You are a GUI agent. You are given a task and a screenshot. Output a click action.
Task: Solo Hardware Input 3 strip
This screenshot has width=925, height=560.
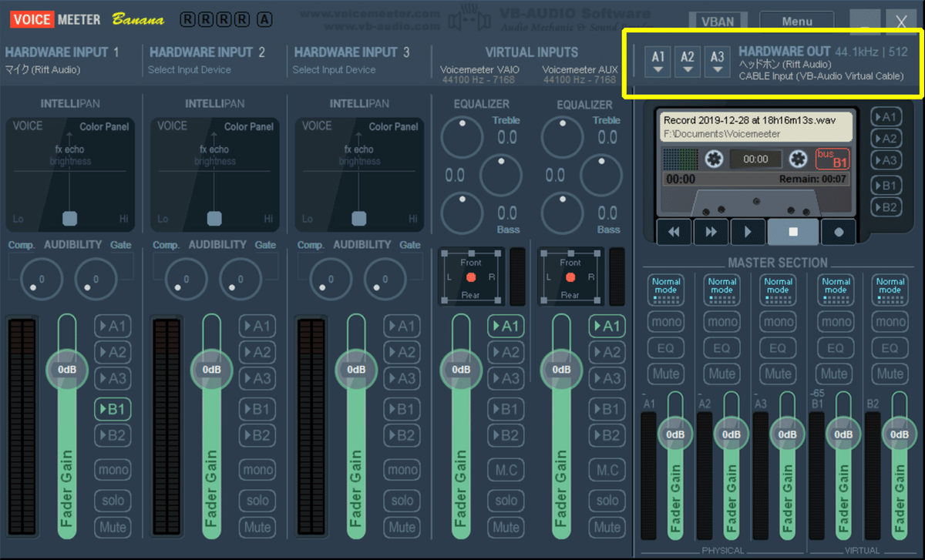pos(402,500)
